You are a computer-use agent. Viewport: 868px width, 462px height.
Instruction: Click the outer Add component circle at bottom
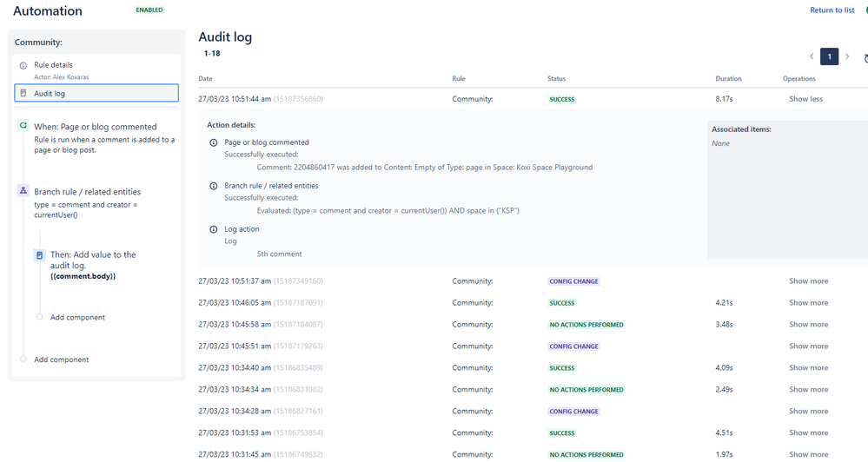click(23, 359)
